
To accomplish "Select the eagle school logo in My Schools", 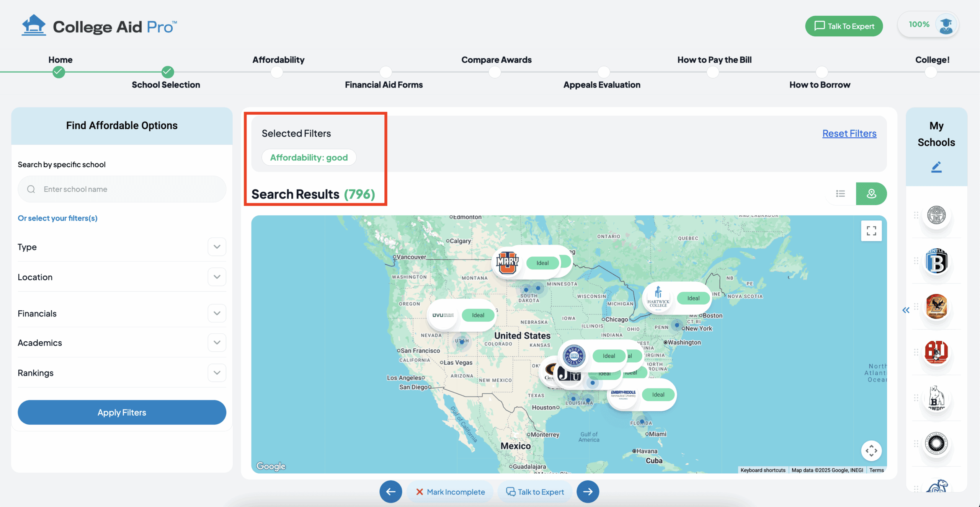I will [x=936, y=306].
